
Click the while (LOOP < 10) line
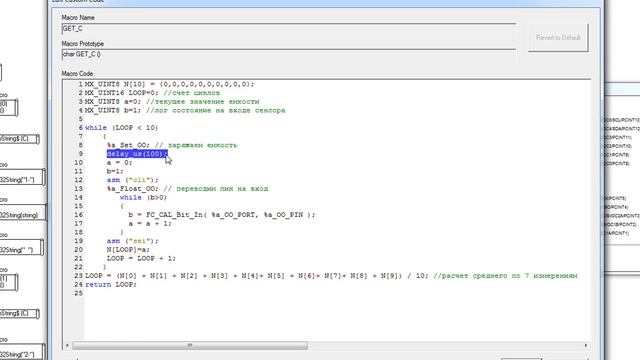[x=121, y=128]
